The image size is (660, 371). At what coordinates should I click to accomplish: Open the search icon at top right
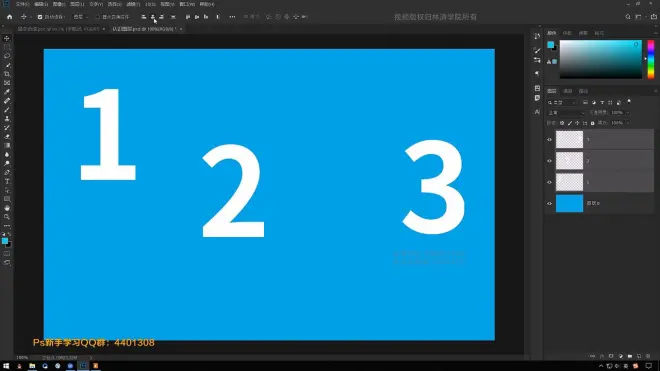tap(628, 17)
